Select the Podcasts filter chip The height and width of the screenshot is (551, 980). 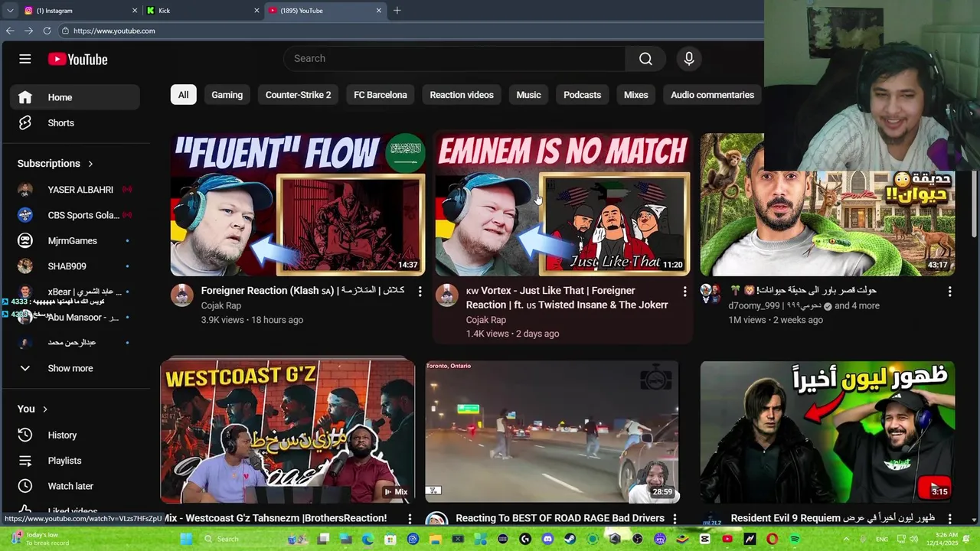coord(583,95)
